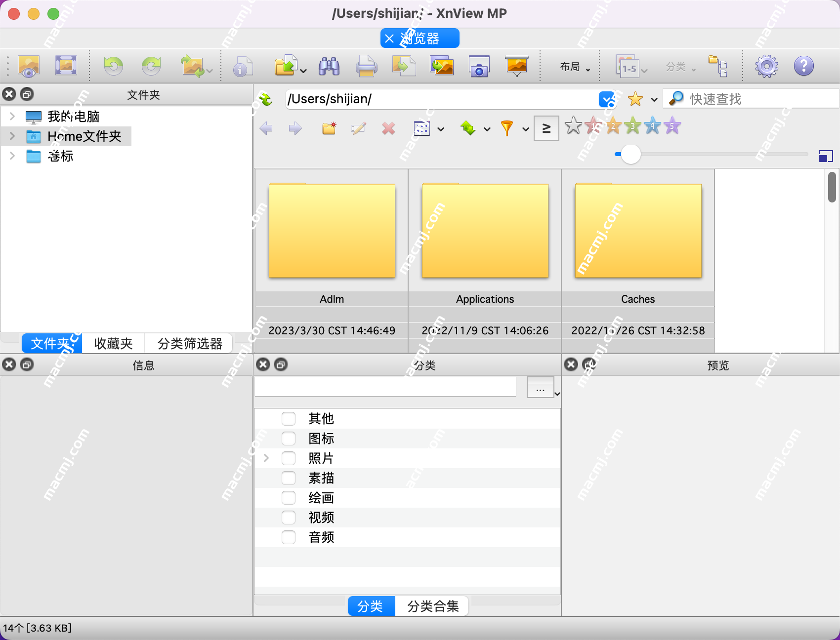Rotate left with the counterclockwise icon
This screenshot has width=840, height=640.
pyautogui.click(x=114, y=66)
